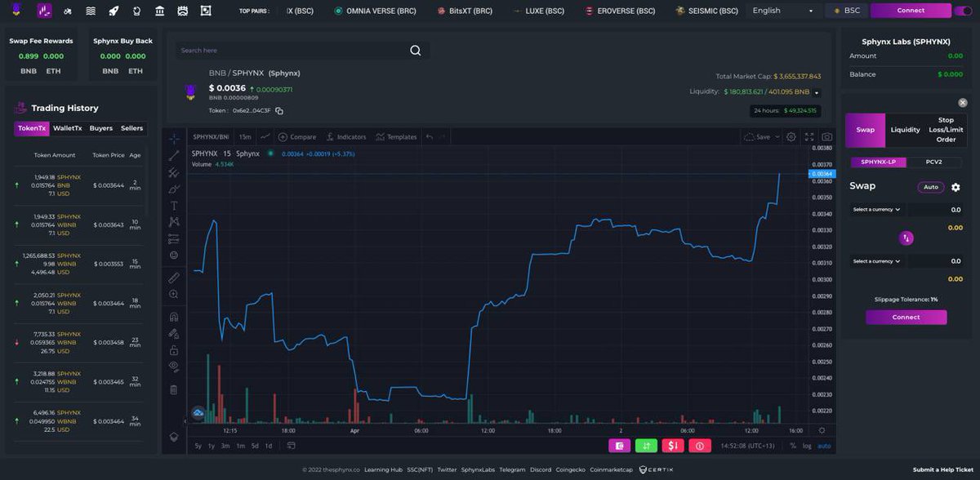The image size is (980, 480).
Task: Toggle stay-in-drawing-mode pencil lock
Action: click(174, 334)
